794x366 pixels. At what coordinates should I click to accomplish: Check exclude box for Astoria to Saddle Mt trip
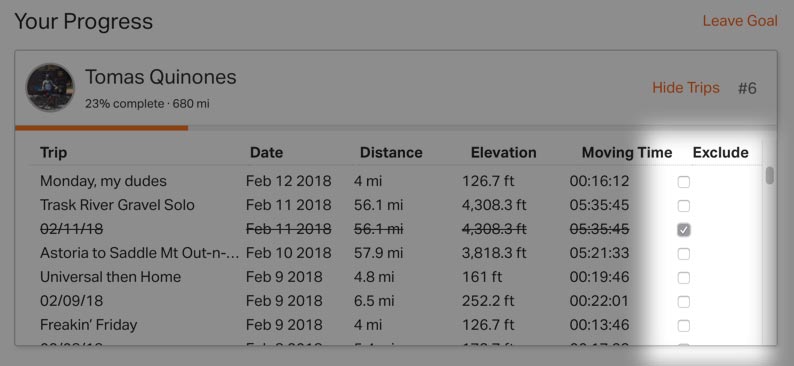(684, 254)
